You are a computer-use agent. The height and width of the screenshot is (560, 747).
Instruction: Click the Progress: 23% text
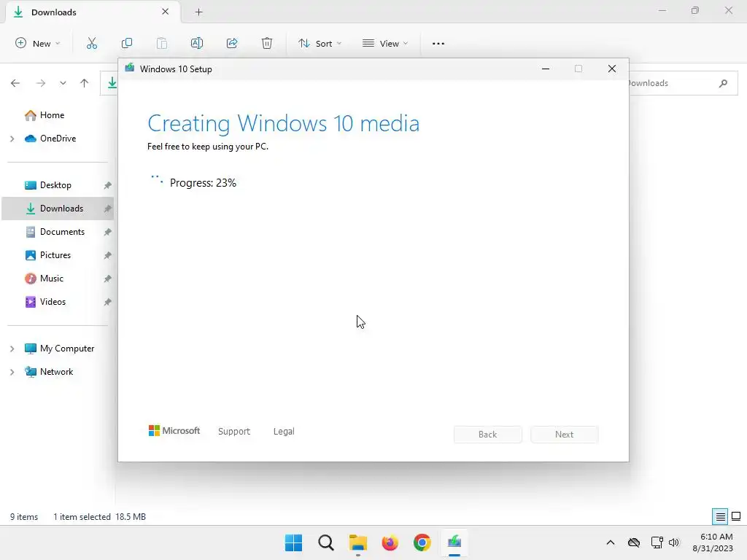pyautogui.click(x=203, y=183)
